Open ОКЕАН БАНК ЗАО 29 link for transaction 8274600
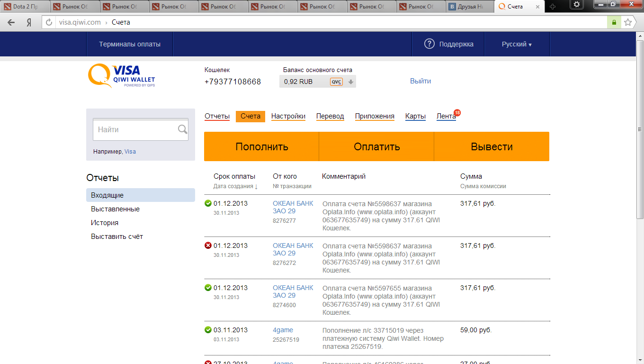 click(293, 291)
